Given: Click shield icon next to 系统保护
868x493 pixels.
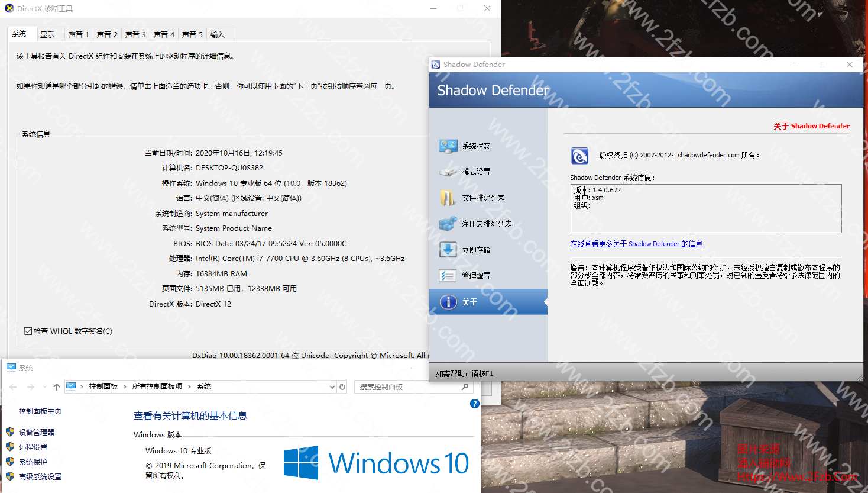Looking at the screenshot, I should (x=10, y=462).
